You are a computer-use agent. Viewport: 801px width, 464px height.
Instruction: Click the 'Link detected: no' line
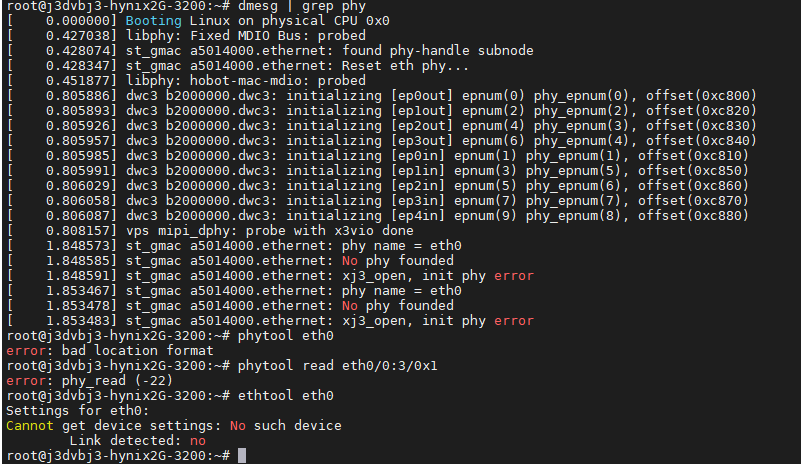pyautogui.click(x=138, y=441)
